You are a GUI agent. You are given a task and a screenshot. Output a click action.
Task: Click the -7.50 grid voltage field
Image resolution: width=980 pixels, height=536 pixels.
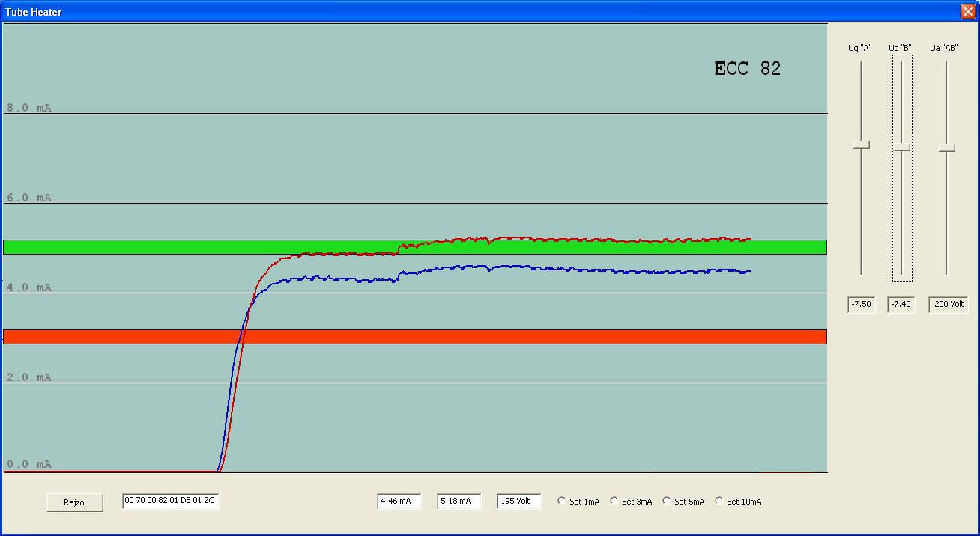(862, 305)
